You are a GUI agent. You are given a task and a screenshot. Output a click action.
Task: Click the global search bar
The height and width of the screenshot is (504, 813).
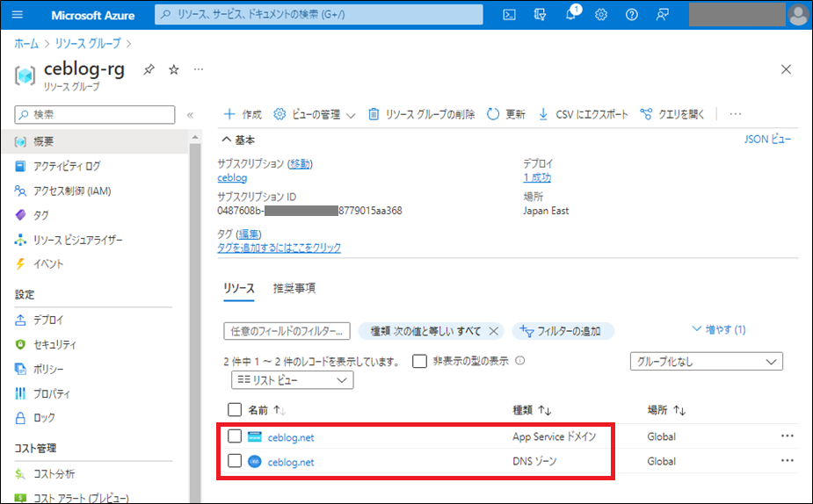[319, 15]
